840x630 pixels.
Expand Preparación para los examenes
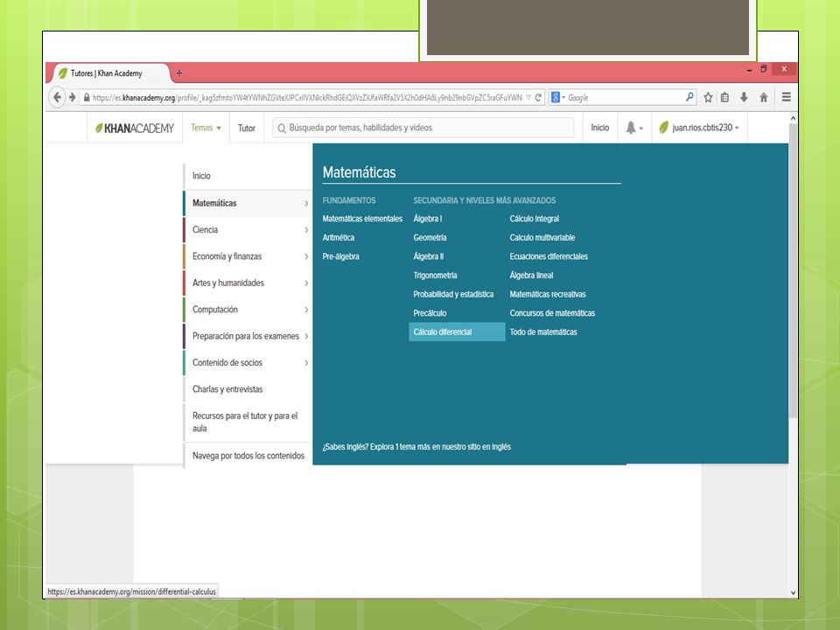point(248,336)
